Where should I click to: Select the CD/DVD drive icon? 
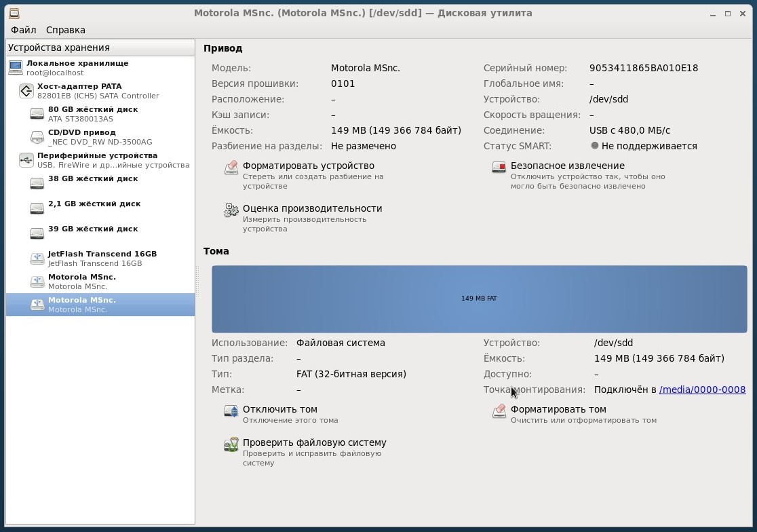click(37, 137)
